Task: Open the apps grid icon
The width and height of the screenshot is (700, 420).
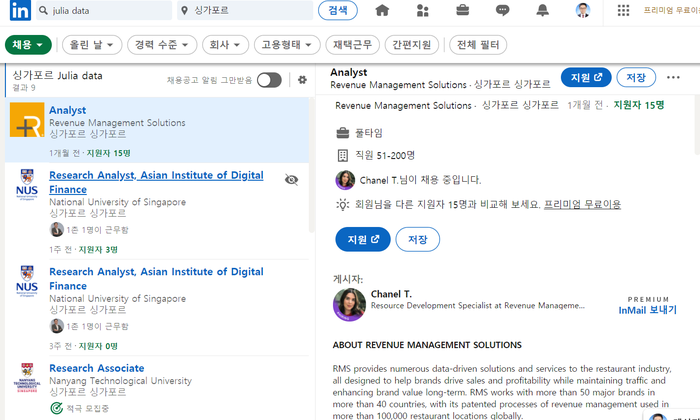Action: (x=623, y=10)
